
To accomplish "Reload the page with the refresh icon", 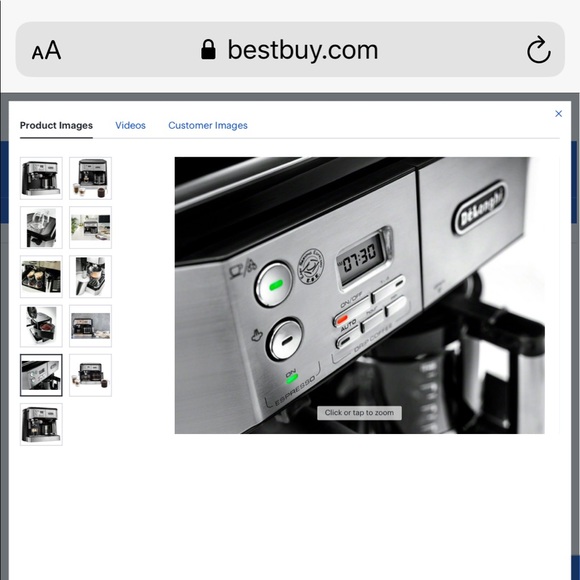I will click(x=539, y=50).
